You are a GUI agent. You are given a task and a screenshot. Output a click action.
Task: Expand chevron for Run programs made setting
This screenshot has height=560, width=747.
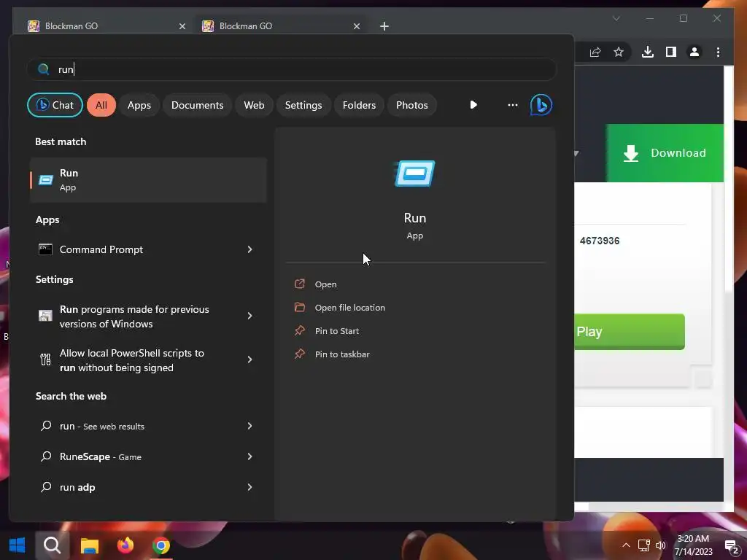[249, 316]
